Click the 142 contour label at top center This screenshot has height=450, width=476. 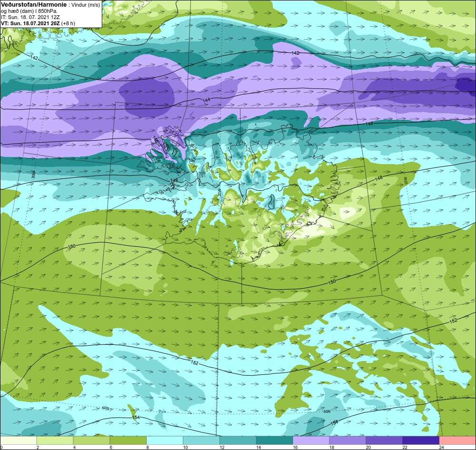(x=296, y=53)
